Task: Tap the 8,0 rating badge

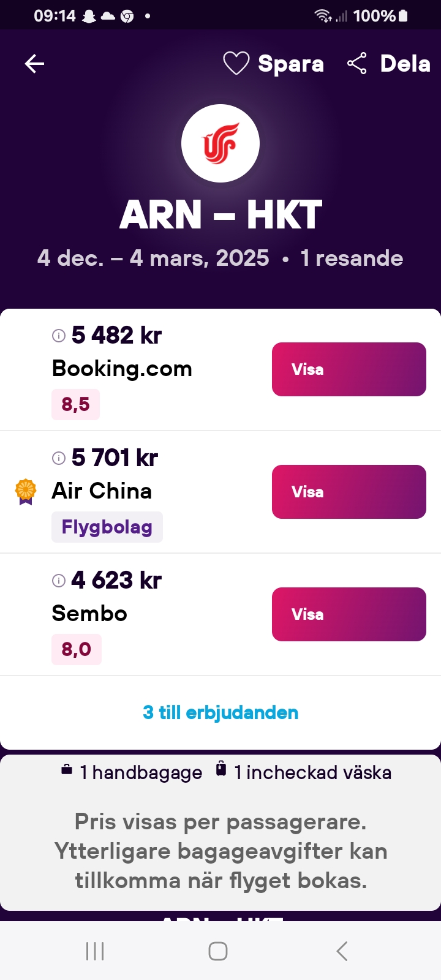Action: pos(76,649)
